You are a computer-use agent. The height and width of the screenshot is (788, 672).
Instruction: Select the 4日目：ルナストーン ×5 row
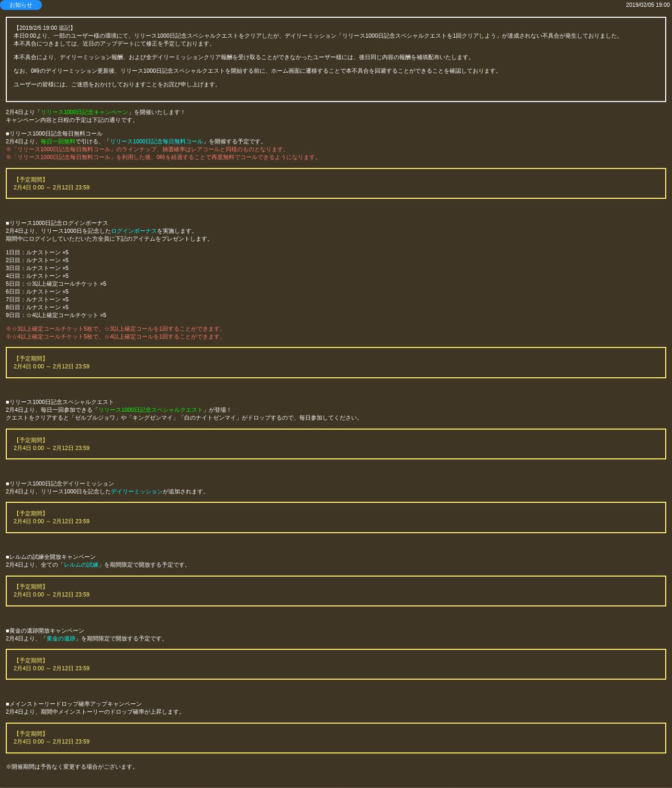(x=37, y=276)
